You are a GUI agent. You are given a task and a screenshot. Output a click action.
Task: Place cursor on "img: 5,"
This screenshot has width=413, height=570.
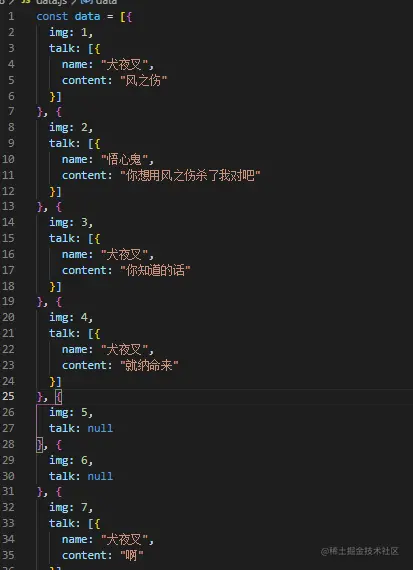coord(71,412)
